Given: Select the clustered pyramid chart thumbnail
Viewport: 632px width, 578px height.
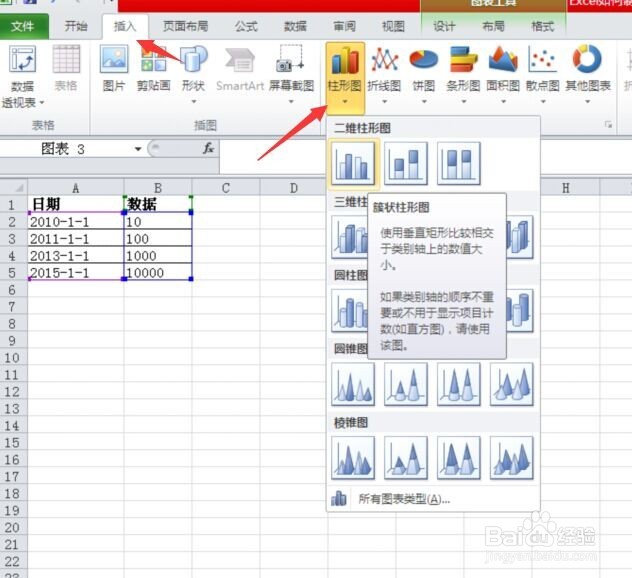Looking at the screenshot, I should click(353, 458).
